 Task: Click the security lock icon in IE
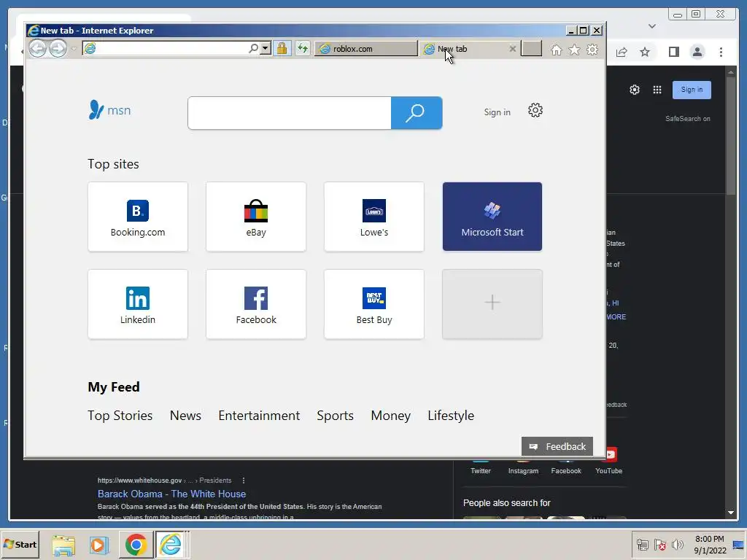click(x=282, y=48)
